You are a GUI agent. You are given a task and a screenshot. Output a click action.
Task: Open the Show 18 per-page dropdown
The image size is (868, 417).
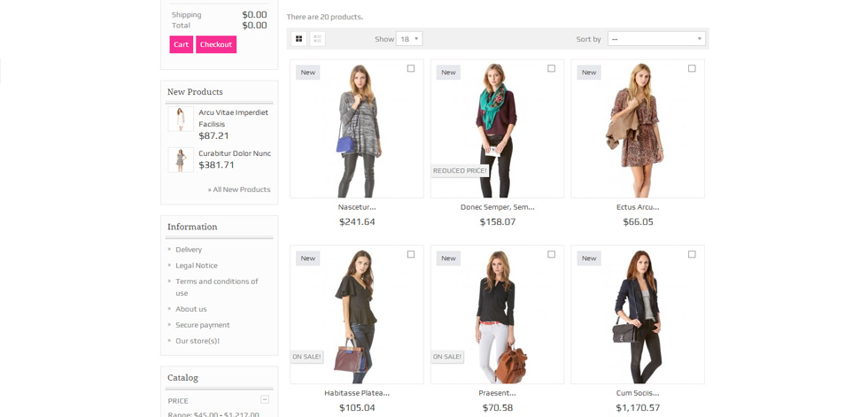409,39
